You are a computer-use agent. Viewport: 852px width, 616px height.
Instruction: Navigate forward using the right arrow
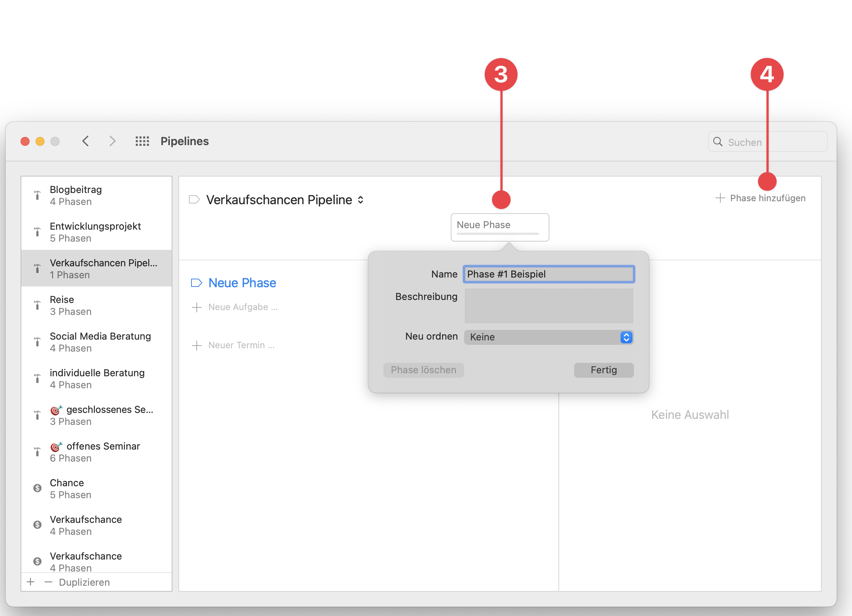112,141
